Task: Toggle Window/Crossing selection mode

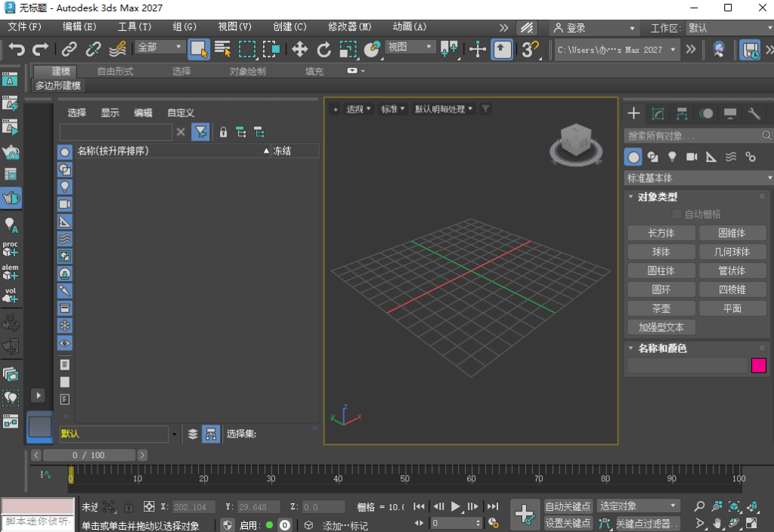Action: (x=271, y=49)
